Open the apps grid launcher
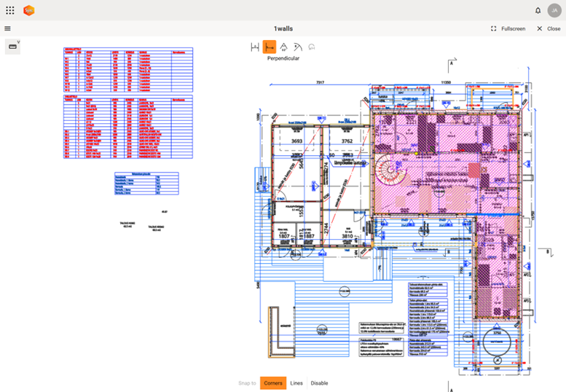Image resolution: width=566 pixels, height=392 pixels. click(x=10, y=10)
